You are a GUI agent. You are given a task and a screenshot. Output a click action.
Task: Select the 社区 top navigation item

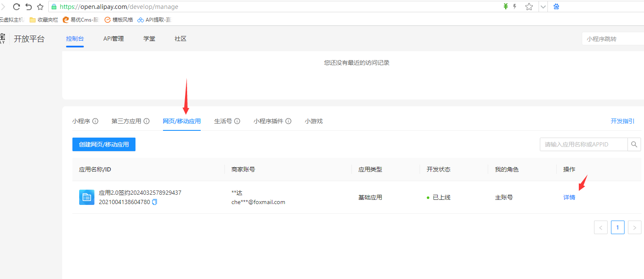(180, 39)
